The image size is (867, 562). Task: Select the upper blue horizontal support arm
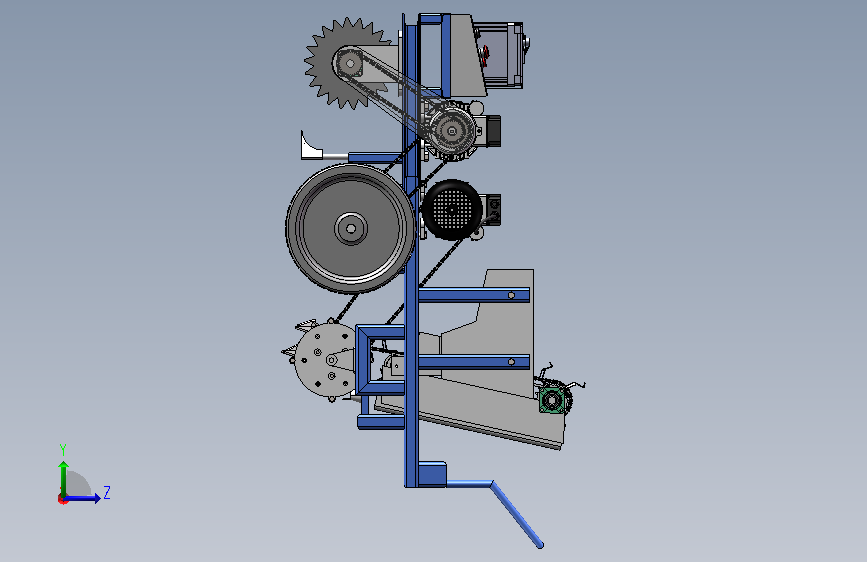point(474,295)
